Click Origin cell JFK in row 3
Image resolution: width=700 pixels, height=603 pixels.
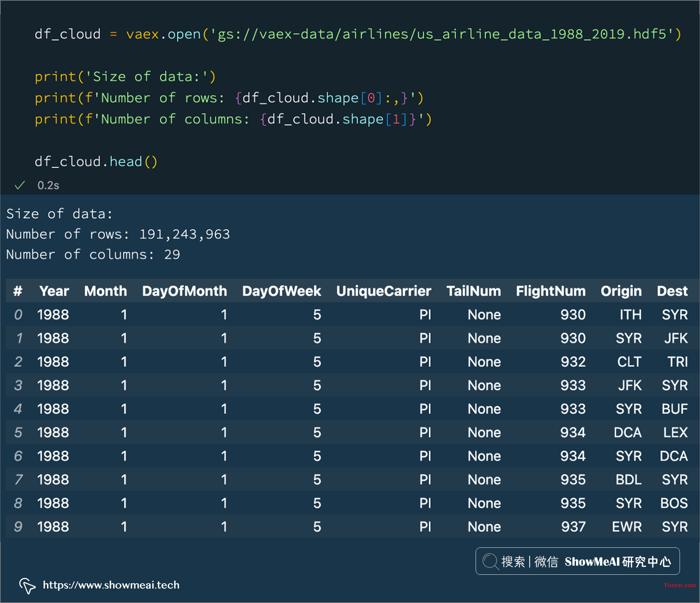[630, 385]
